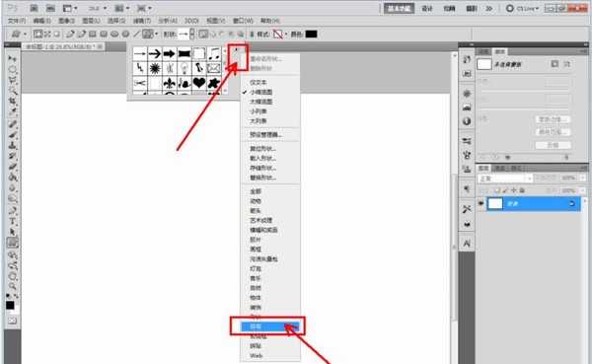Click the foreground color swatch in toolbox
The image size is (592, 364).
tap(10, 305)
